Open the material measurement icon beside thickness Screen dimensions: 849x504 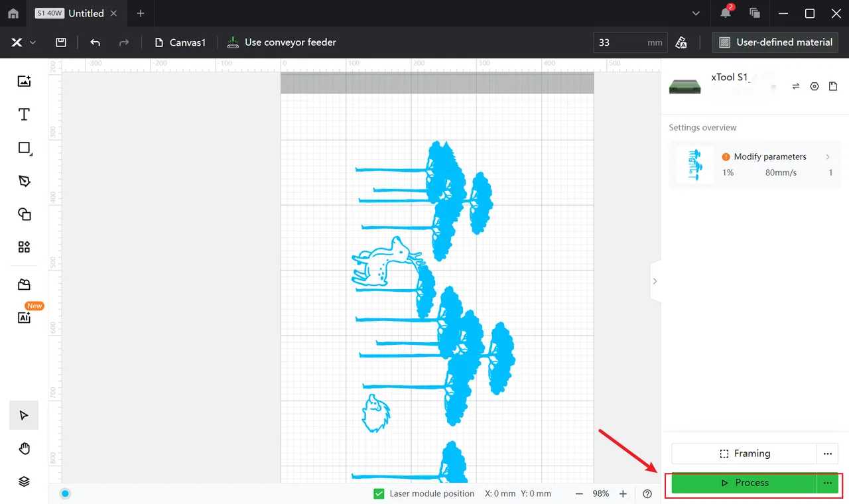(x=681, y=42)
